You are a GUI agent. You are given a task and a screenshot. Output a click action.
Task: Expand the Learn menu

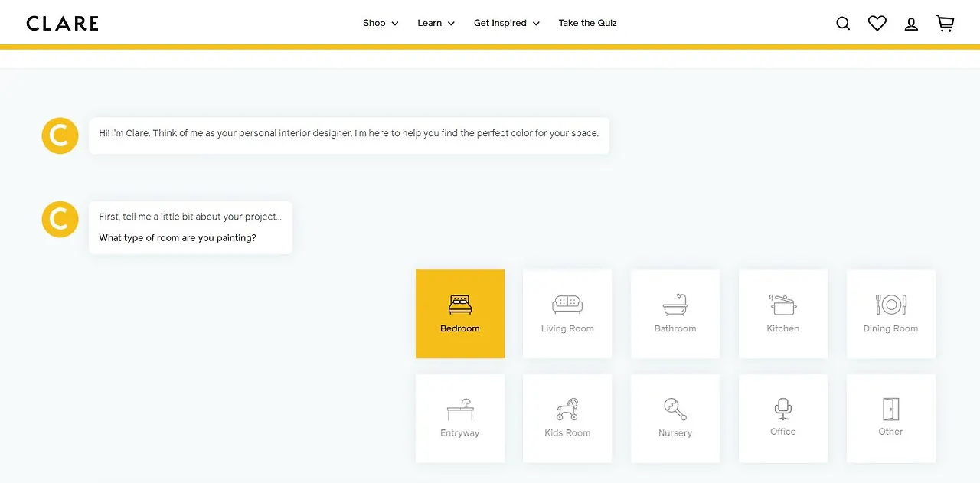436,23
